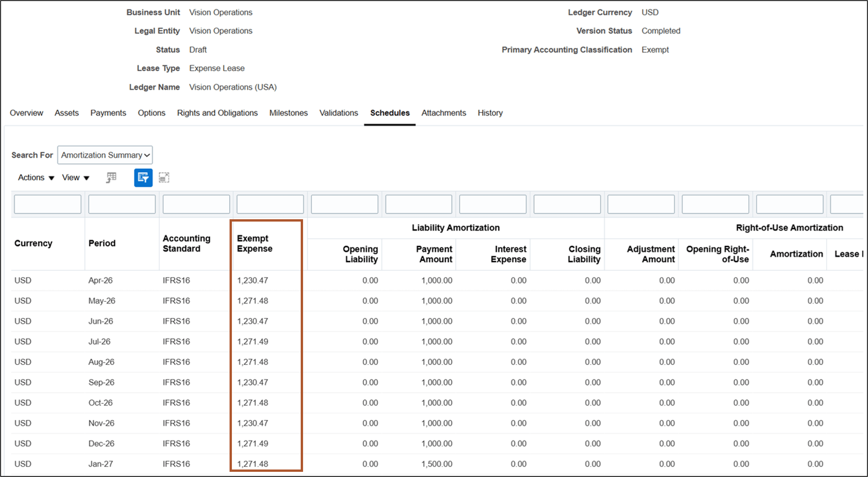Click the Opening Liability column header
Image resolution: width=868 pixels, height=477 pixels.
pos(360,254)
